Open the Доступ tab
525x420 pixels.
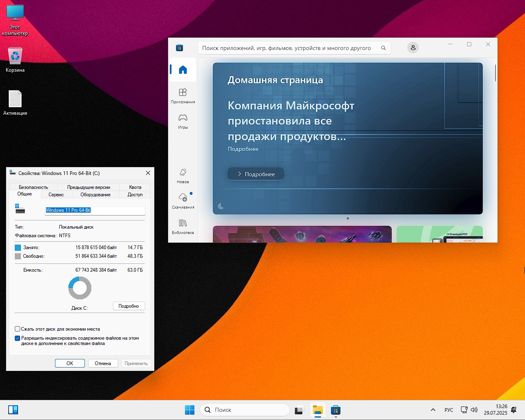(x=135, y=195)
